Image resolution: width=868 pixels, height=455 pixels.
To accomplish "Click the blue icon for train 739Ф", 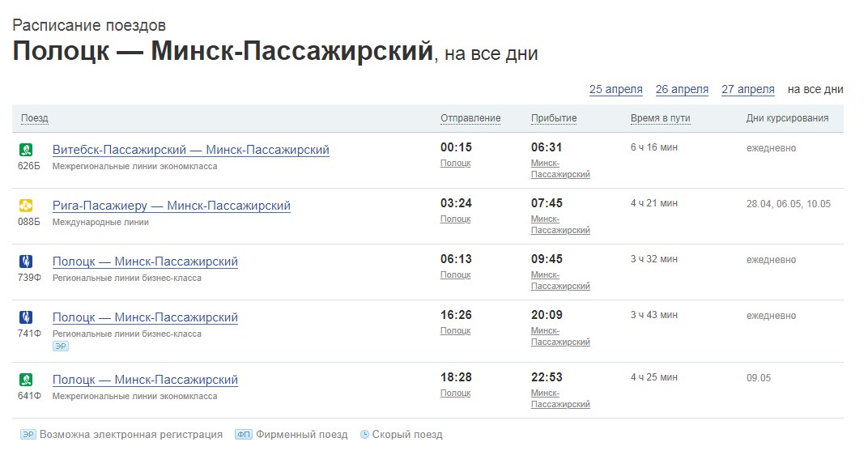I will pos(26,262).
